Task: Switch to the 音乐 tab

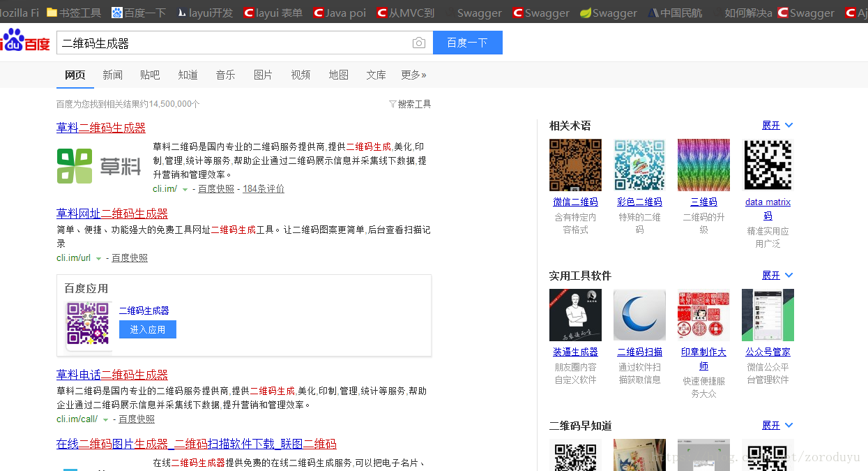Action: pos(225,75)
